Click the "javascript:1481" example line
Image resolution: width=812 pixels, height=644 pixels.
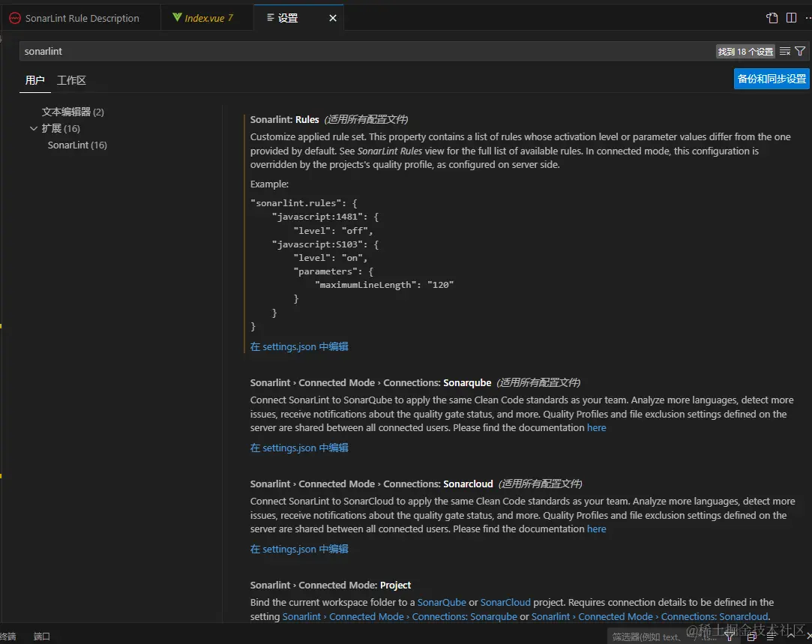[x=325, y=217]
